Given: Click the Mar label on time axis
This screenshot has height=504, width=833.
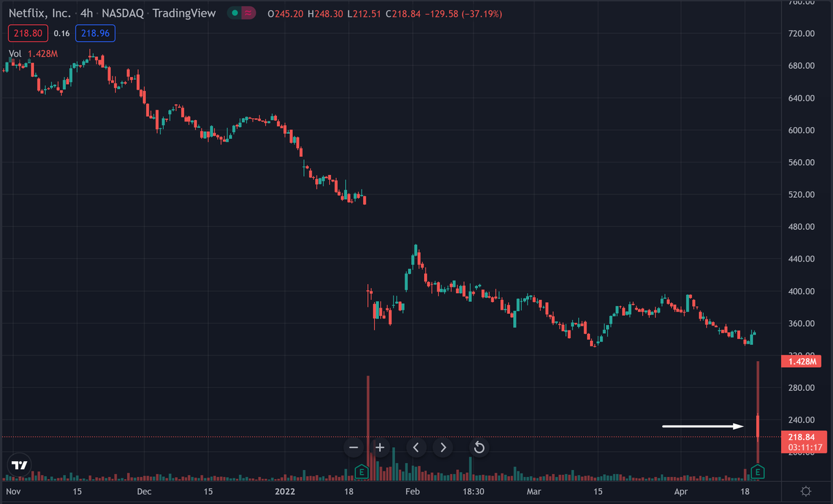Looking at the screenshot, I should pyautogui.click(x=533, y=491).
